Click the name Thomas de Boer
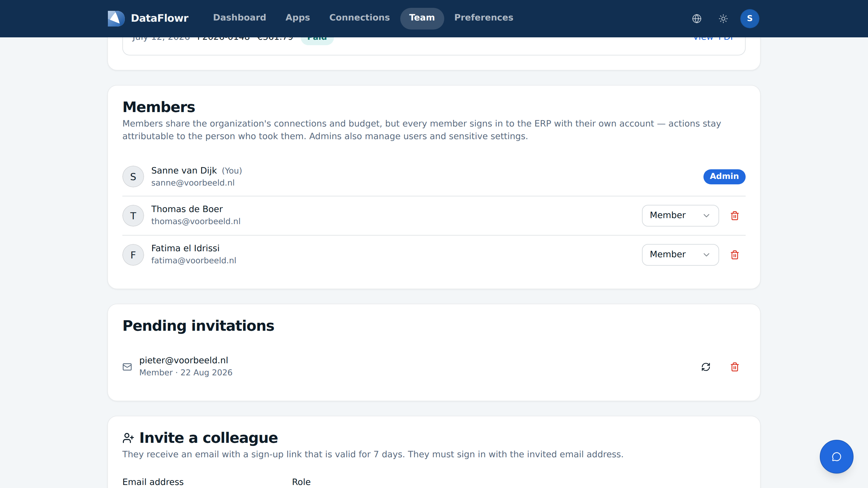 pos(187,209)
